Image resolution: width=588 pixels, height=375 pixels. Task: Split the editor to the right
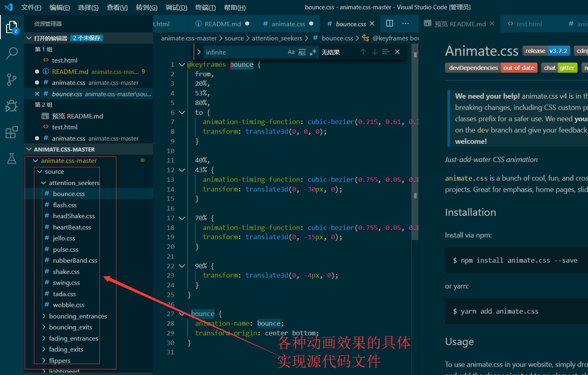coord(389,23)
